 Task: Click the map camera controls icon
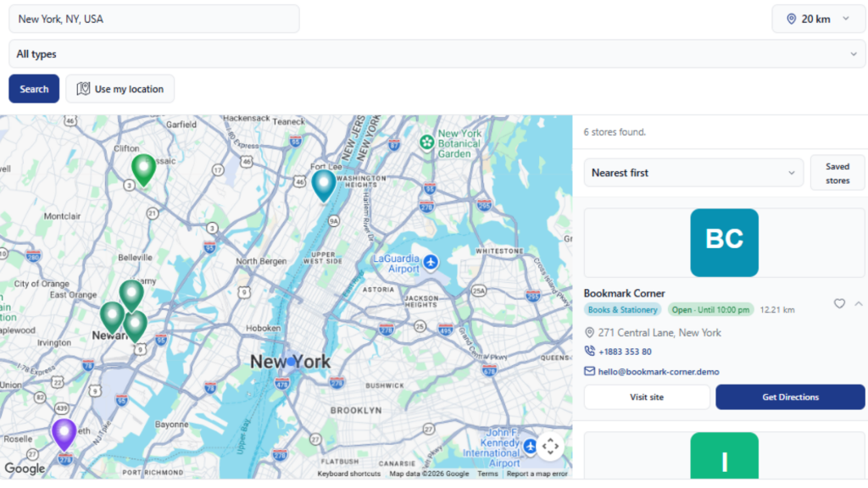[x=550, y=446]
